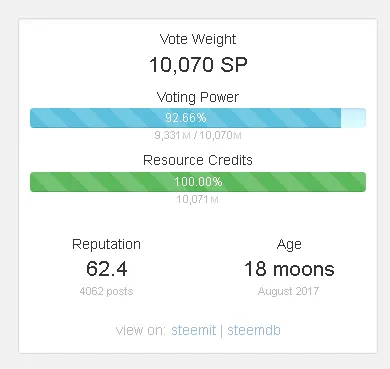This screenshot has height=369, width=390.
Task: Click the green Resource Credits progress bar
Action: (198, 182)
